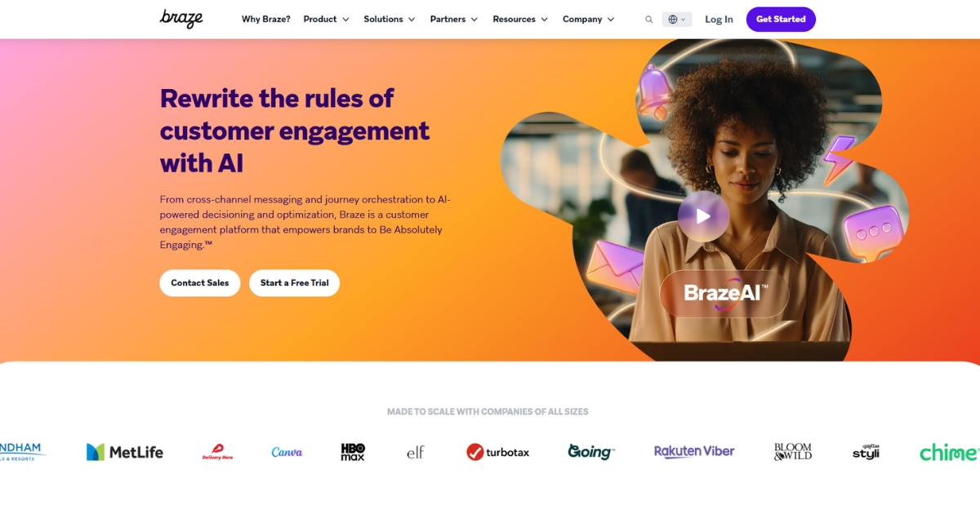
Task: Play the BrazeAI hero video
Action: click(703, 216)
